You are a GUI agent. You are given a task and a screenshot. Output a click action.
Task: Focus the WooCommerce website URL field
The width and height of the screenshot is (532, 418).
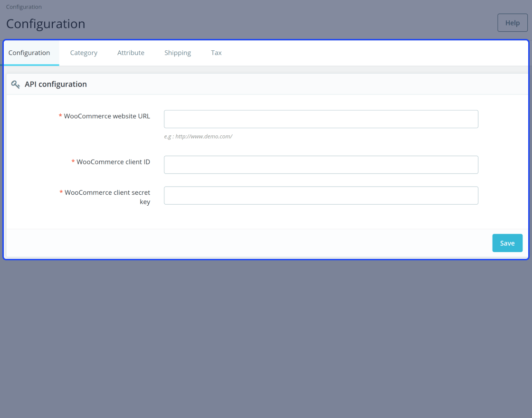321,119
